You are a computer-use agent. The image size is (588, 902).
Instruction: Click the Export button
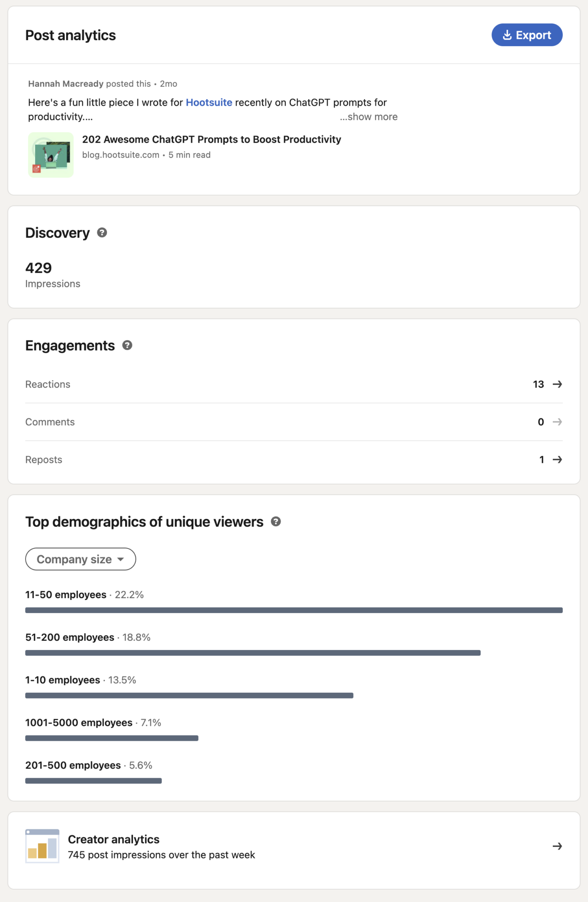tap(527, 35)
